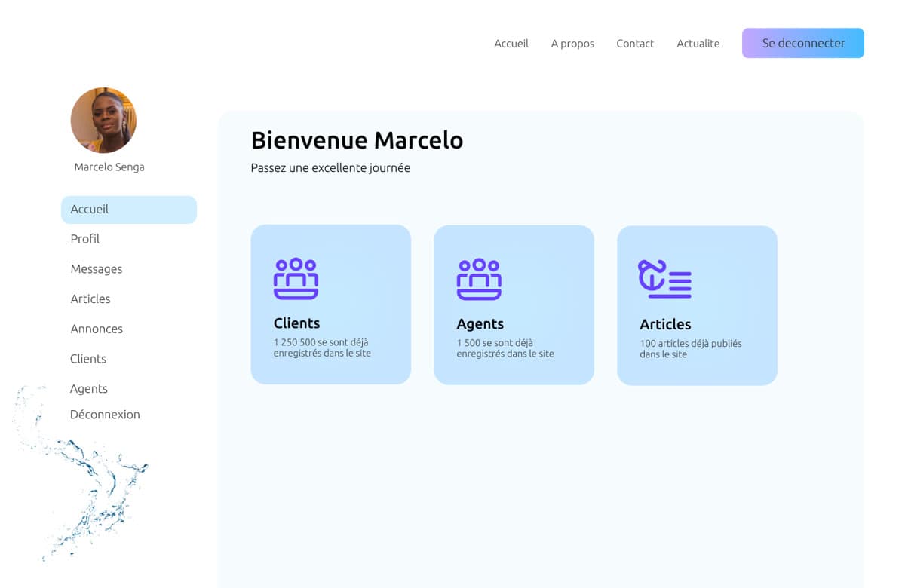Image resolution: width=905 pixels, height=588 pixels.
Task: Click the Clients card people icon
Action: pyautogui.click(x=296, y=279)
